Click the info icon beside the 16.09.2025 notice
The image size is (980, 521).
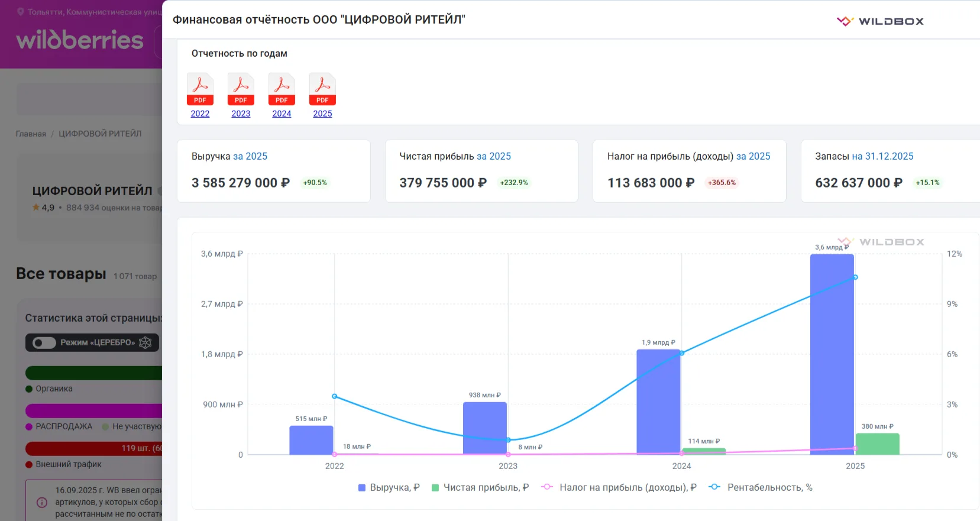[42, 503]
